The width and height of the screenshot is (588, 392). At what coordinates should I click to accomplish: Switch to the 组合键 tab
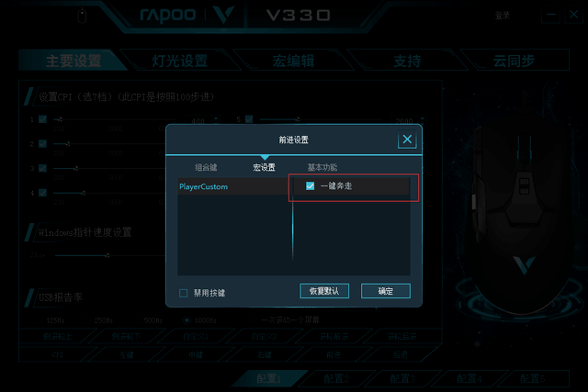coord(206,167)
